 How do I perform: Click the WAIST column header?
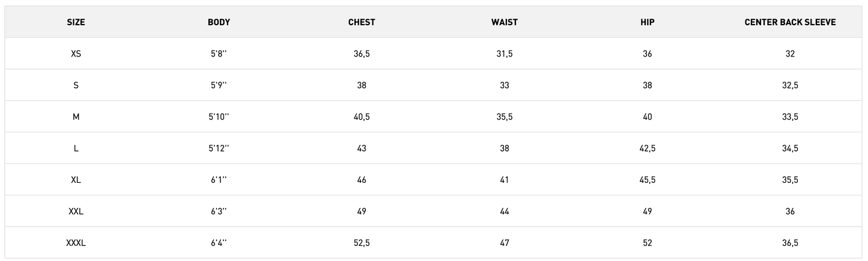(504, 22)
